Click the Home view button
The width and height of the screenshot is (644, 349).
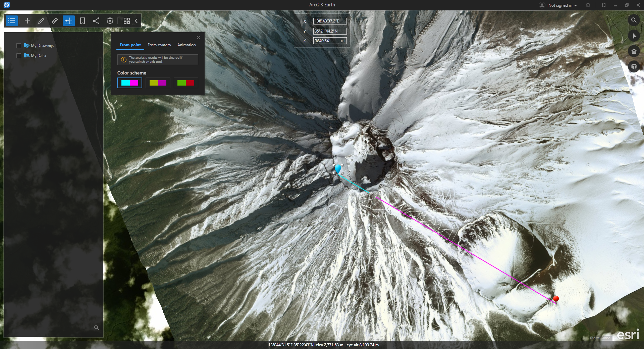tap(634, 51)
